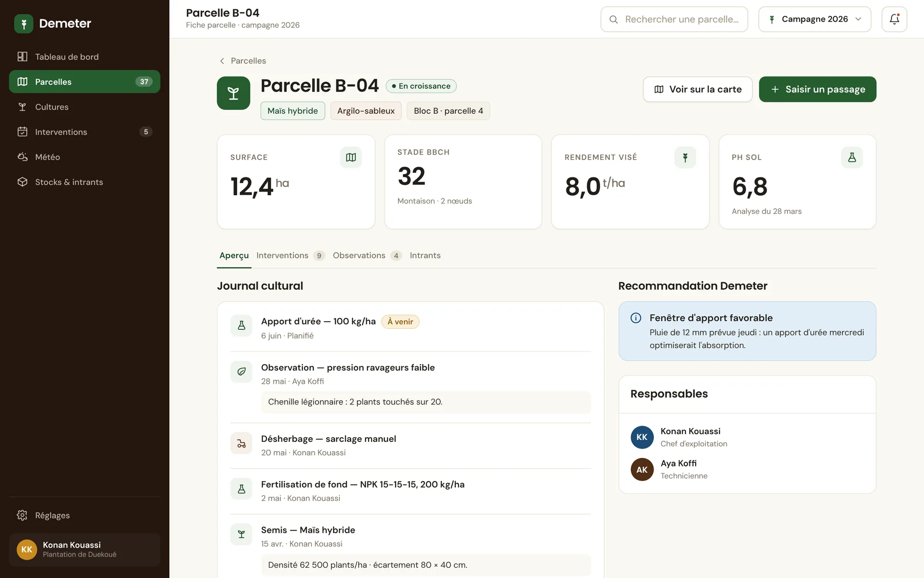The width and height of the screenshot is (924, 578).
Task: Click Saisir un passage button
Action: pos(818,89)
